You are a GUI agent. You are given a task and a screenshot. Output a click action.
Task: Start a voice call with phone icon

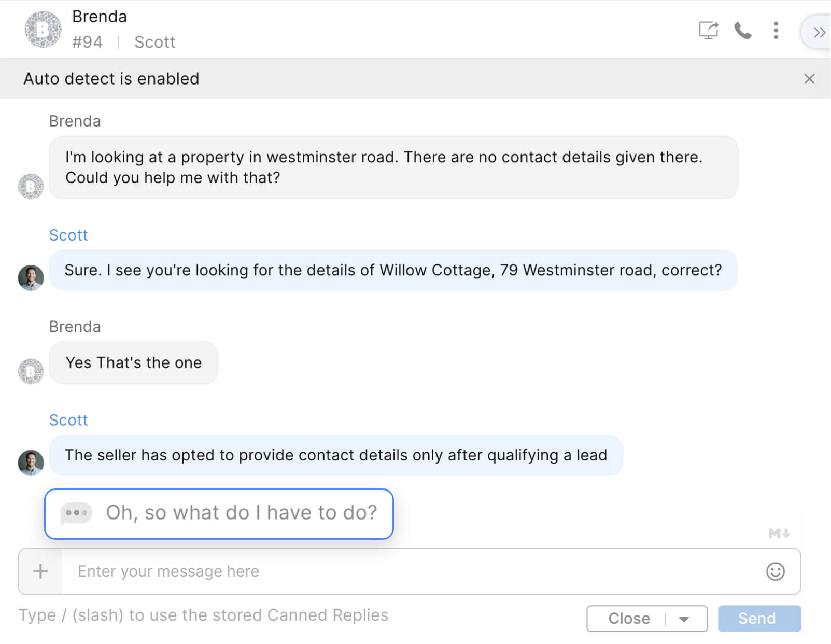pos(742,31)
